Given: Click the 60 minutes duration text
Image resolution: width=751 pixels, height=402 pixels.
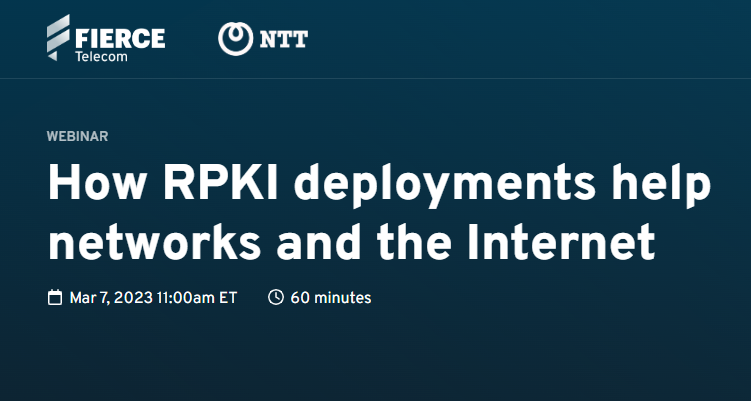Looking at the screenshot, I should point(331,298).
